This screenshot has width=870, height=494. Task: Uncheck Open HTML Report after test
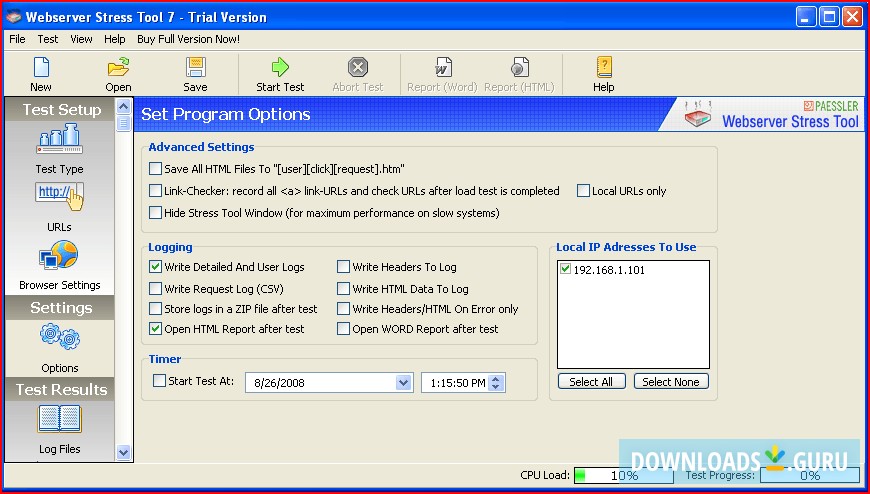[x=155, y=329]
